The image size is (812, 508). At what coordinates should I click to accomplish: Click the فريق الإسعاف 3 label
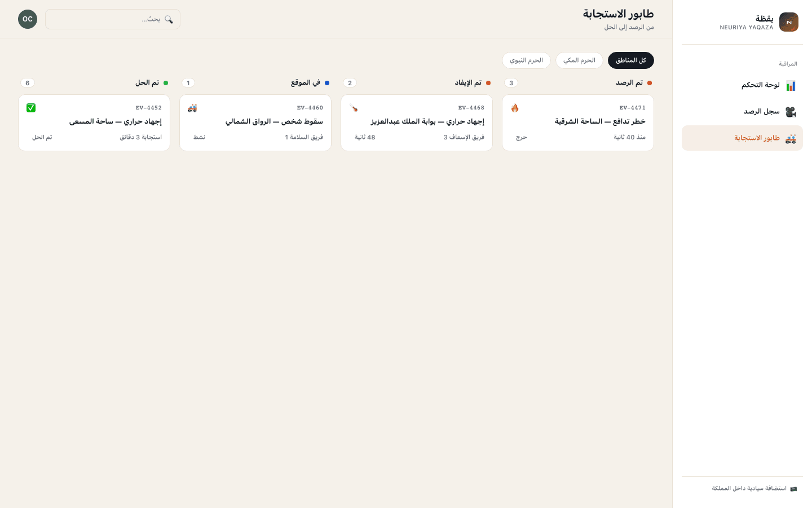(x=464, y=137)
